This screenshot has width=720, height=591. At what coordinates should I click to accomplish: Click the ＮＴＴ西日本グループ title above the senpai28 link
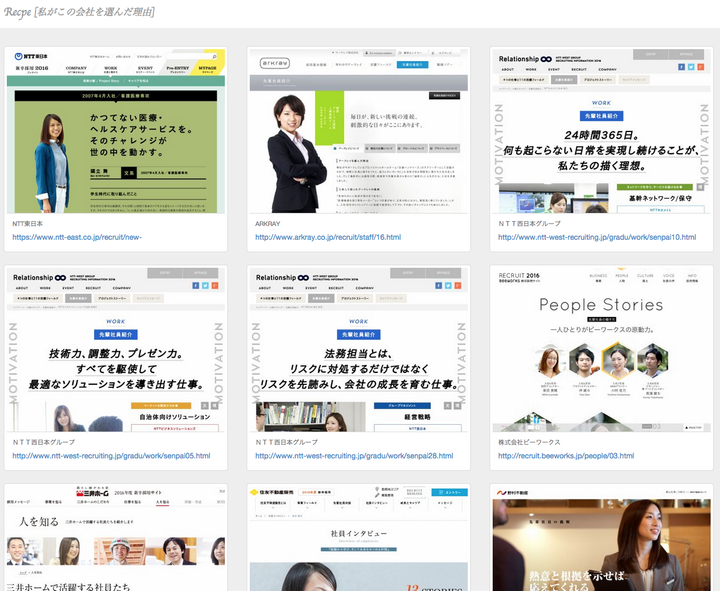point(287,442)
